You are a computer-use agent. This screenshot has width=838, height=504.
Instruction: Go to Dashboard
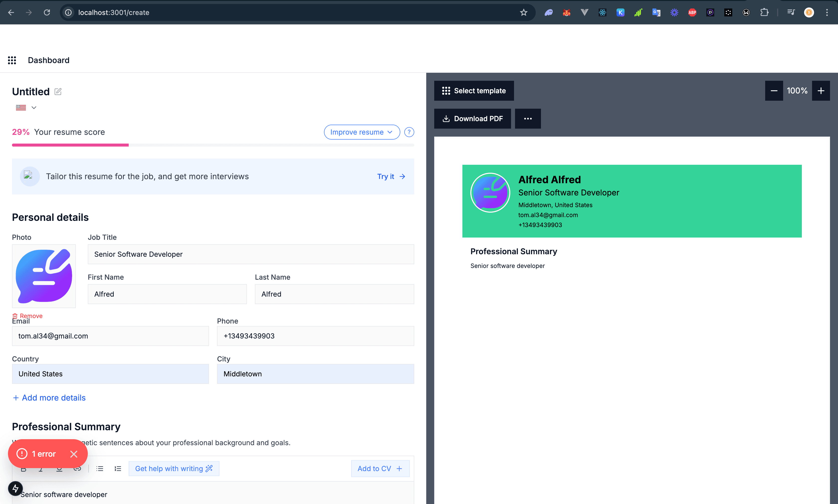49,60
